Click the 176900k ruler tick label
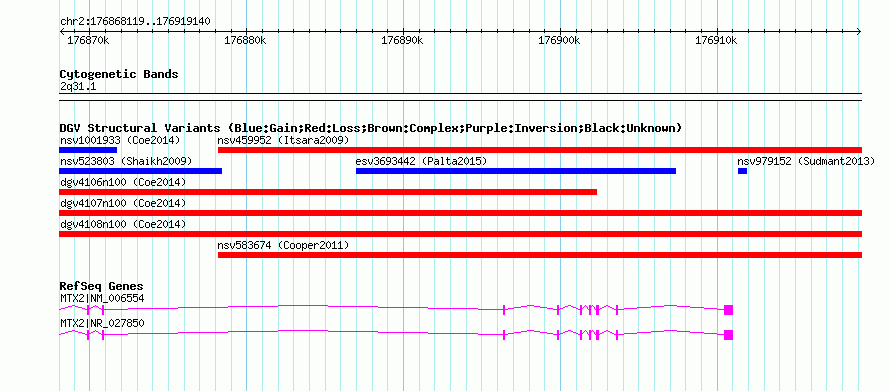This screenshot has width=890, height=391. click(x=559, y=41)
